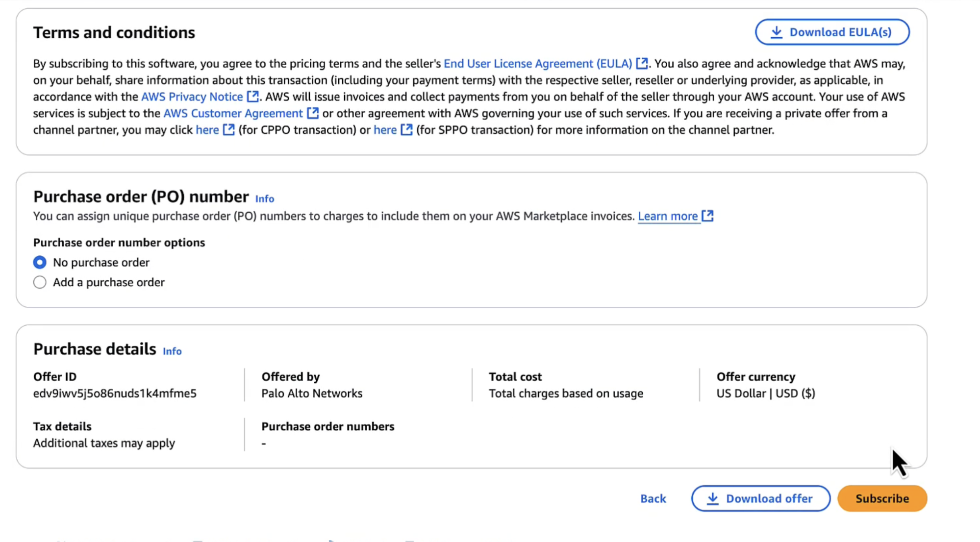This screenshot has height=542, width=980.
Task: Follow the Learn more link about PO numbers
Action: click(668, 216)
